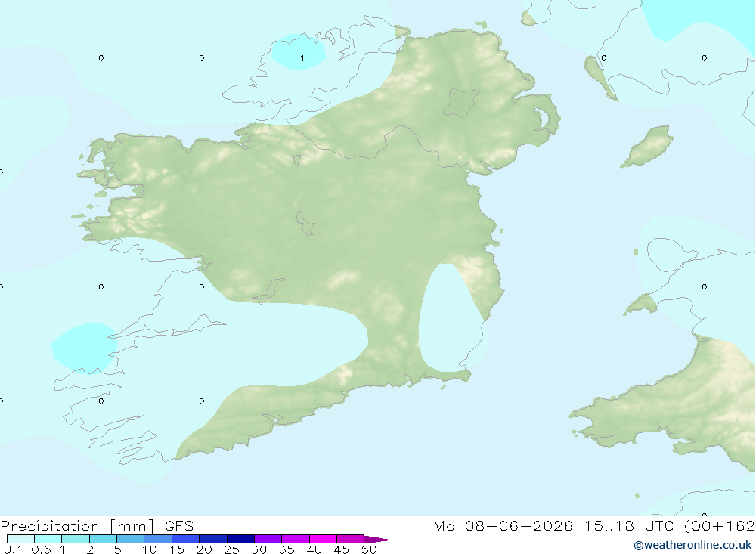Click the purple arrow tip above 50 mm
The image size is (756, 554).
coord(377,540)
